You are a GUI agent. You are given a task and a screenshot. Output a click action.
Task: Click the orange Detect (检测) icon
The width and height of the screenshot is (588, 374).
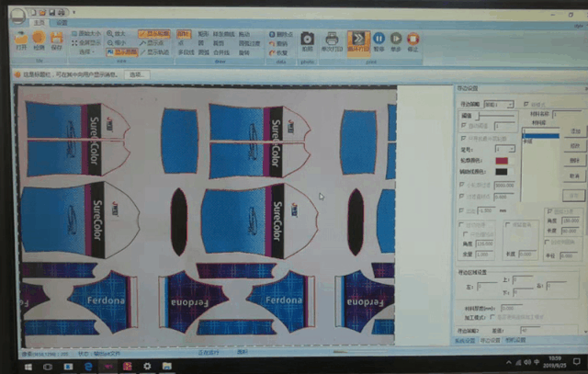tap(39, 39)
